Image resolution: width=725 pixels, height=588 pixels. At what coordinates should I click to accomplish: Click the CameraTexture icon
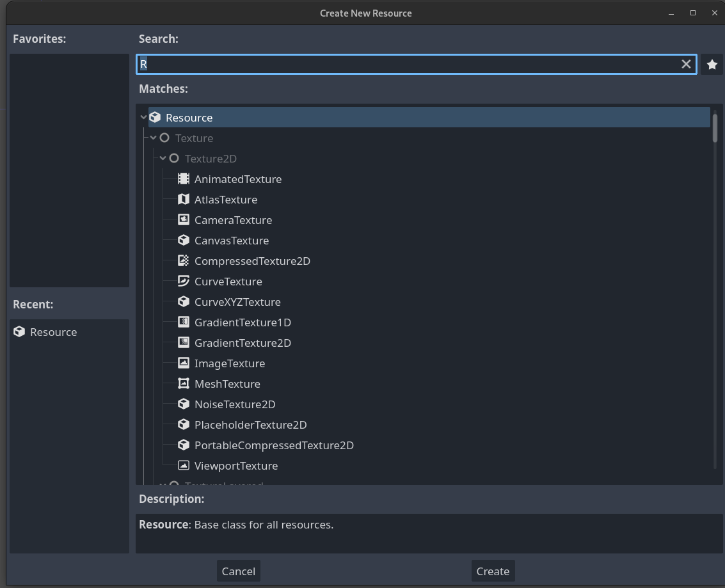coord(184,220)
